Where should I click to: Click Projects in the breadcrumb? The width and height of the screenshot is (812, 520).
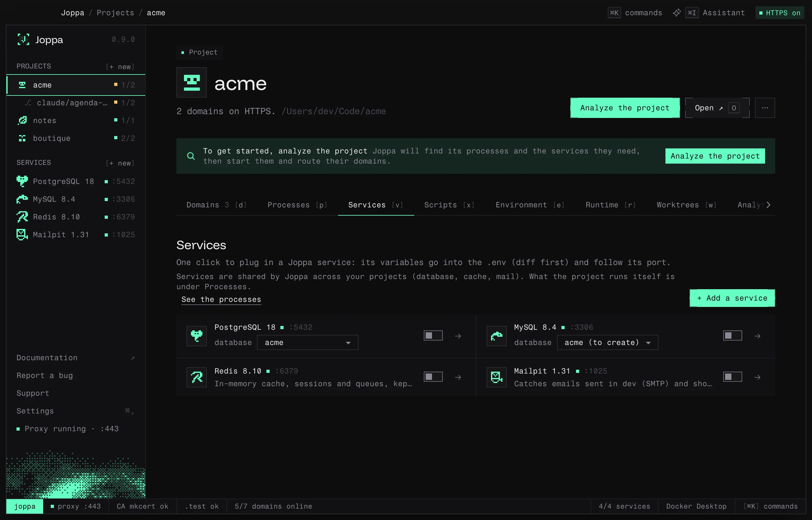(115, 13)
